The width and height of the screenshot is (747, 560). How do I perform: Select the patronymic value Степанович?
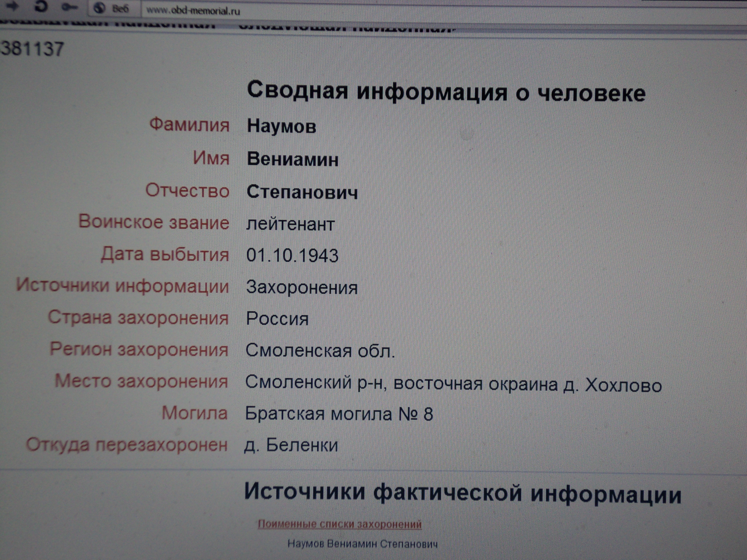point(302,192)
